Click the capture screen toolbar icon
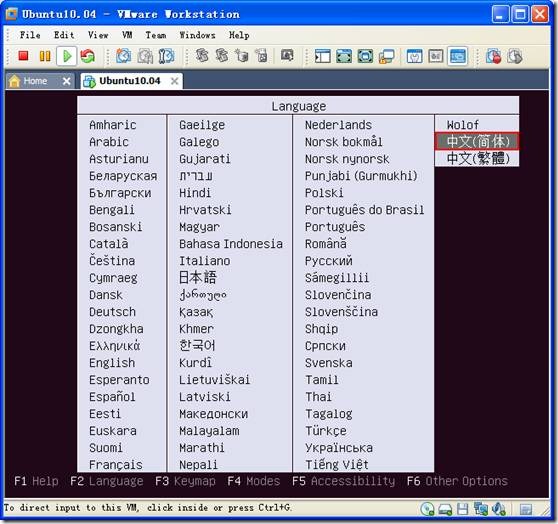Viewport: 558px width, 524px height. point(287,56)
